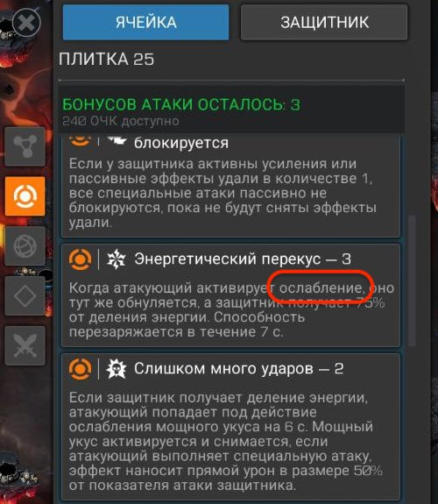This screenshot has height=504, width=438.
Task: Close the panel with the X icon
Action: tap(26, 22)
